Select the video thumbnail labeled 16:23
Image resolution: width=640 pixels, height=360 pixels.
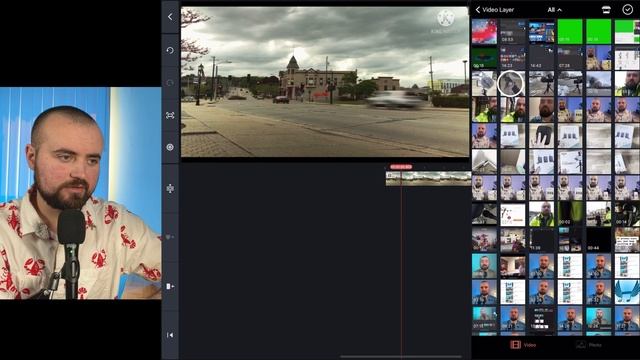(x=513, y=57)
